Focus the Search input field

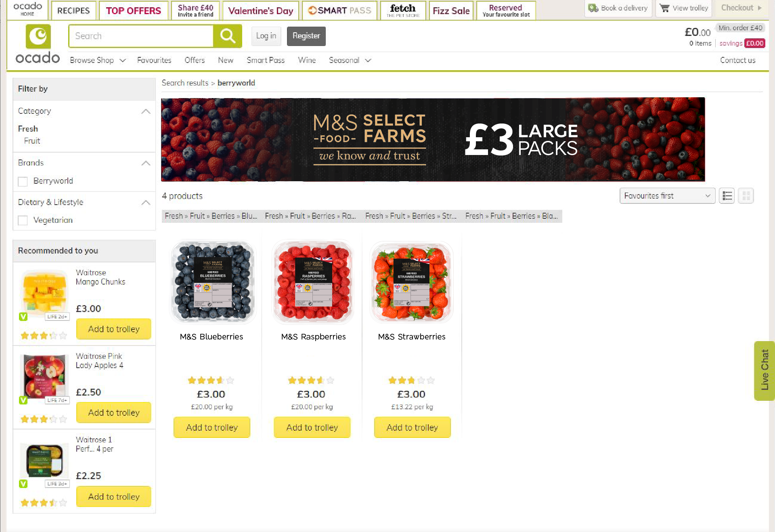point(141,36)
